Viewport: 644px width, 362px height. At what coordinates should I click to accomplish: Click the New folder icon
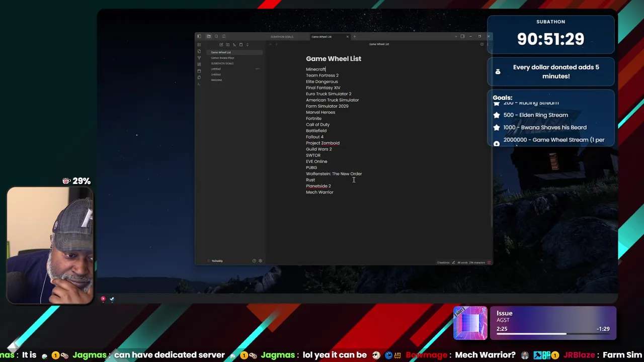coord(227,45)
